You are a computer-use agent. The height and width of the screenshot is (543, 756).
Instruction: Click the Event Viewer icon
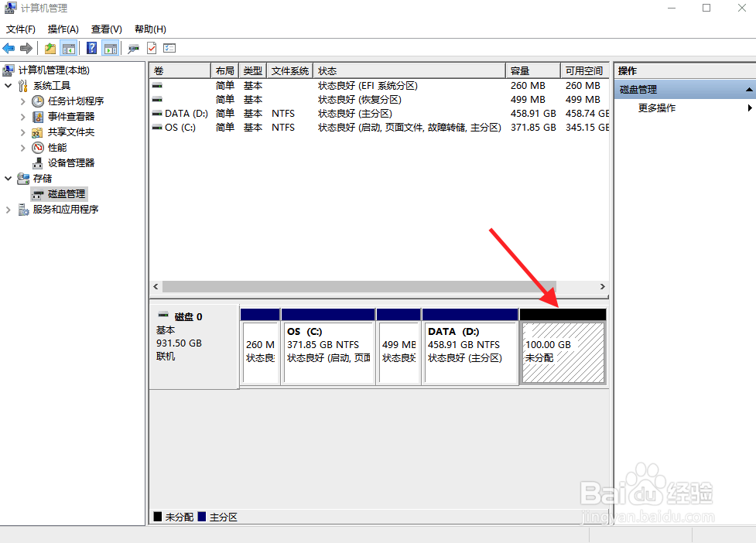coord(38,117)
